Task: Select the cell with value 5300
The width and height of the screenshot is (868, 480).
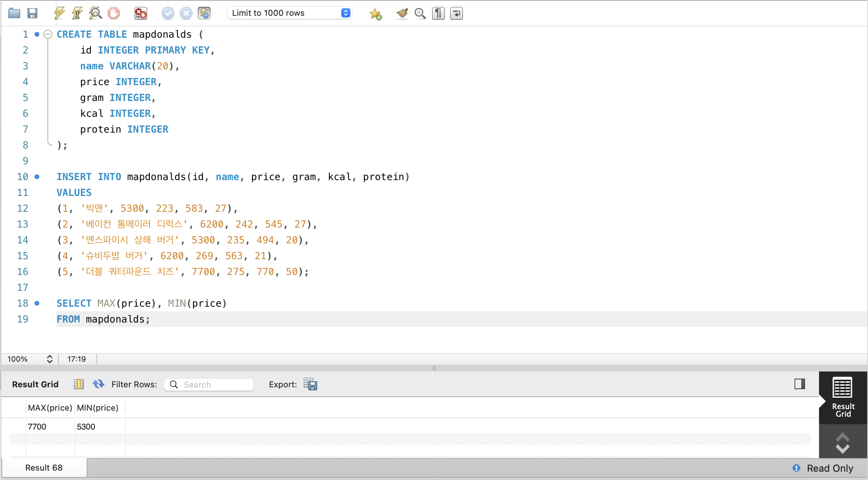Action: 100,426
